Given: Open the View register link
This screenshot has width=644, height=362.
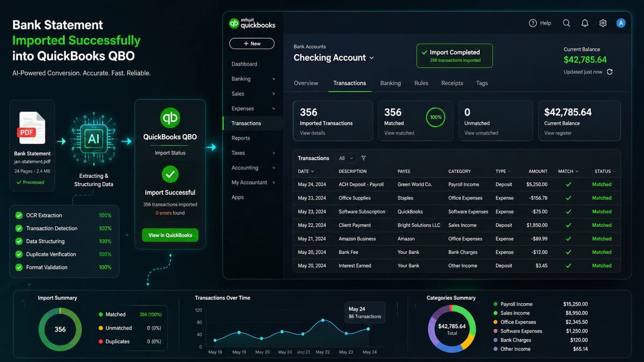Looking at the screenshot, I should 558,133.
